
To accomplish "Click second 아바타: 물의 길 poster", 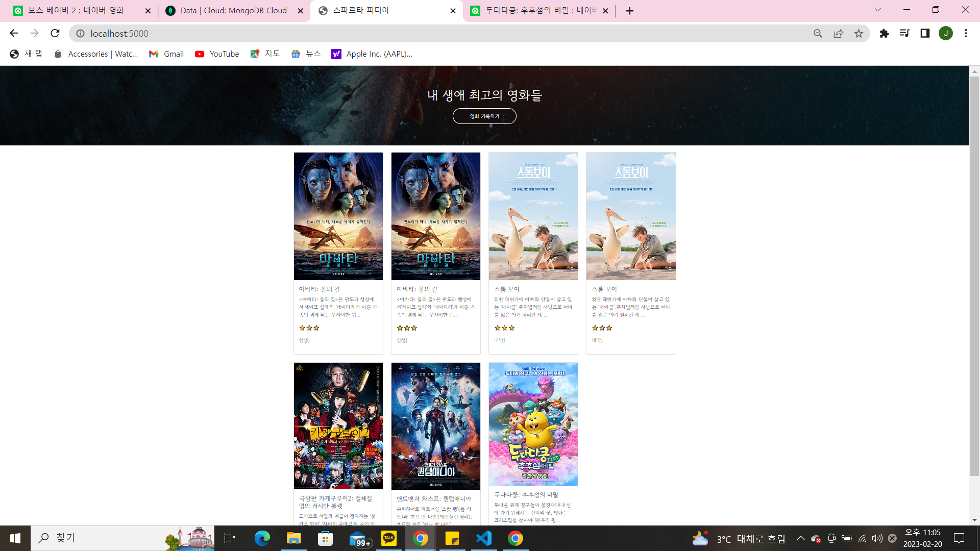I will tap(435, 216).
